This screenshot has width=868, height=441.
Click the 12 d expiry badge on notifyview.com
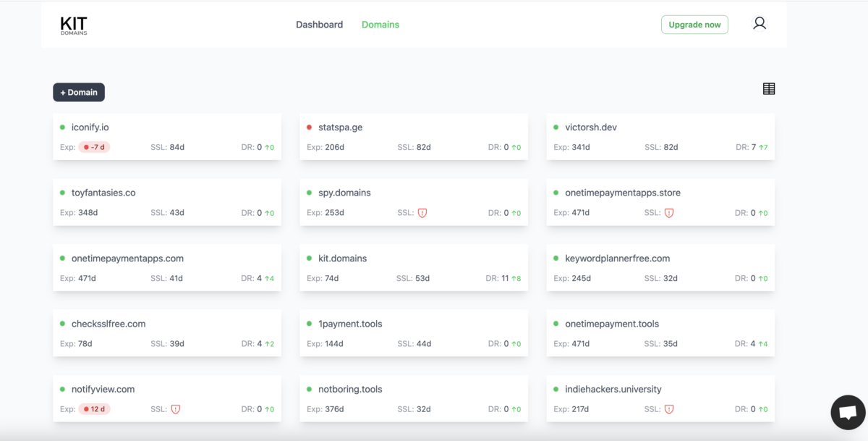(94, 409)
